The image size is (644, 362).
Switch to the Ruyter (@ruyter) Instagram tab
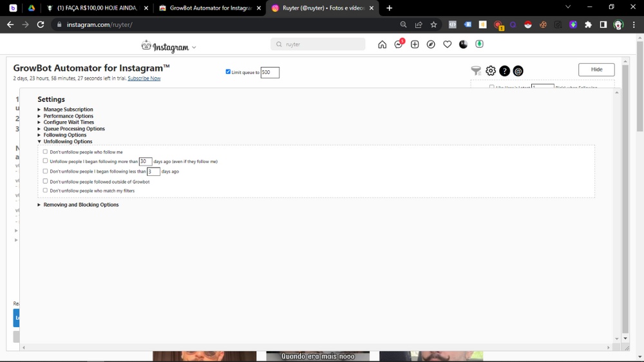click(x=323, y=8)
